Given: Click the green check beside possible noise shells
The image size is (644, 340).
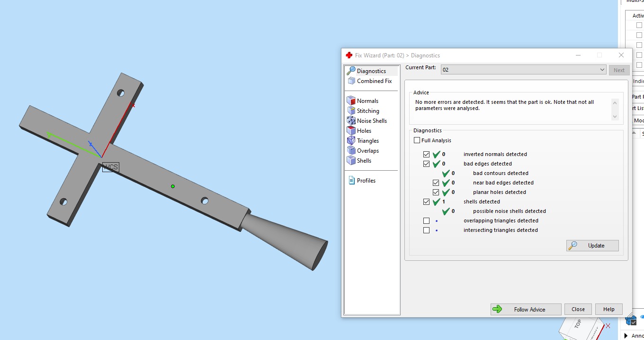Looking at the screenshot, I should pos(446,211).
